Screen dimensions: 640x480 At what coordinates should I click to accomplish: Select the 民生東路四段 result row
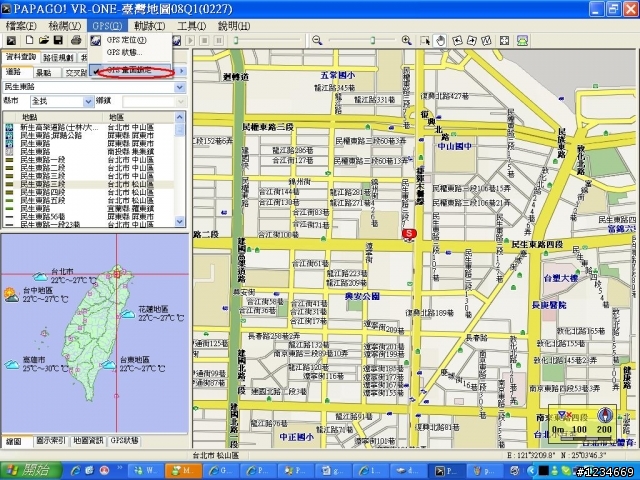(89, 192)
